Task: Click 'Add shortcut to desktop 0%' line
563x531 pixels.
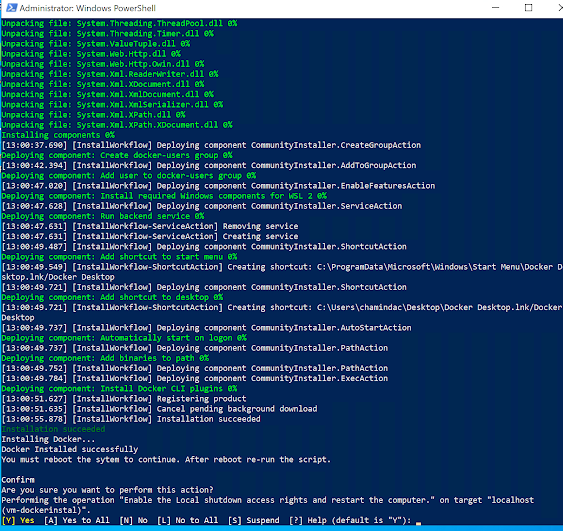Action: coord(112,297)
